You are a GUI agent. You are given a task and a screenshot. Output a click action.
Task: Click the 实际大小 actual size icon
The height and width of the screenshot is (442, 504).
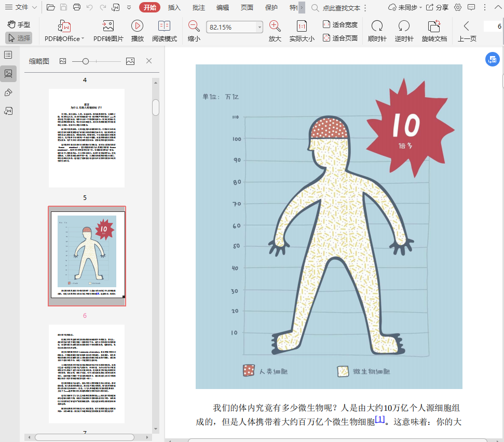(x=302, y=26)
